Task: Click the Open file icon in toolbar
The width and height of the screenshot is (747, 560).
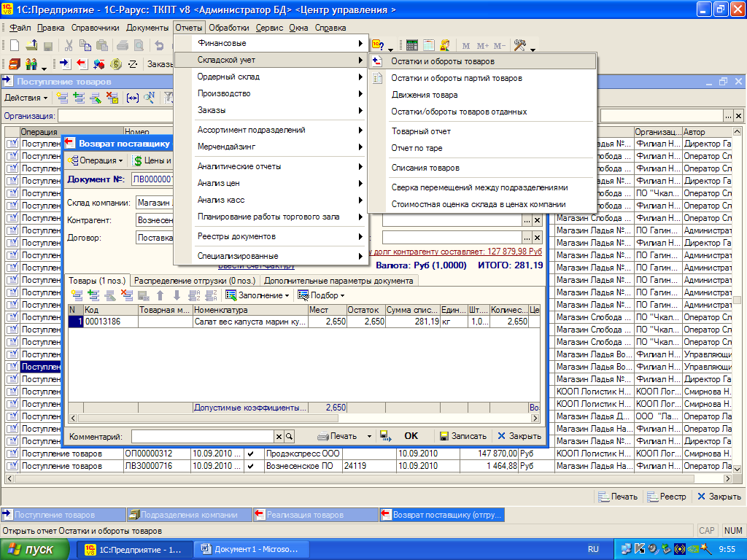Action: tap(31, 45)
